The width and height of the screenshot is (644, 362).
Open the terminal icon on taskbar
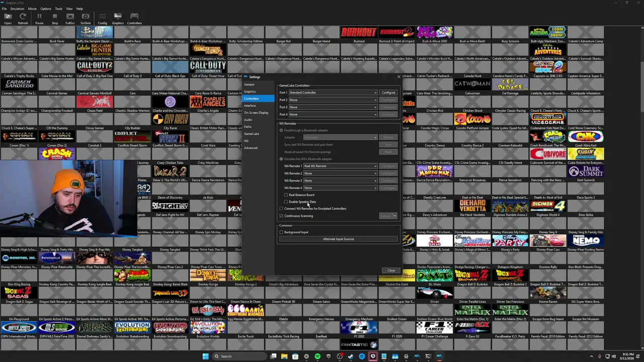[x=428, y=356]
